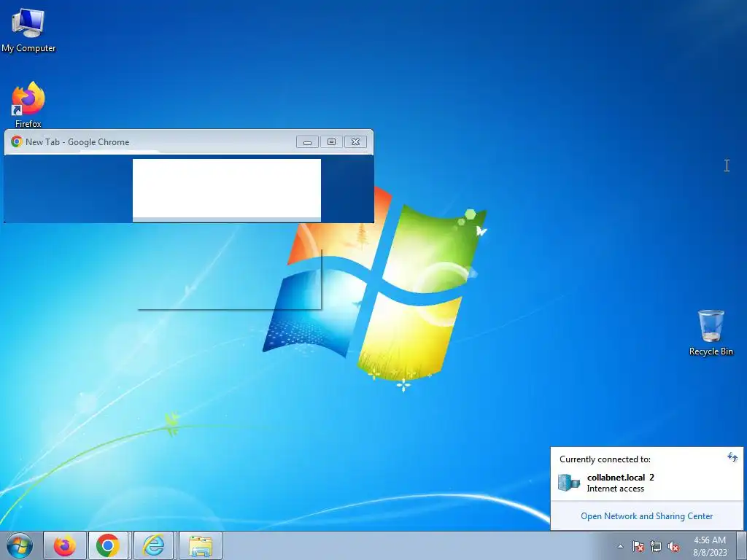Launch Firefox from the taskbar
Viewport: 747px width, 560px height.
click(x=65, y=545)
